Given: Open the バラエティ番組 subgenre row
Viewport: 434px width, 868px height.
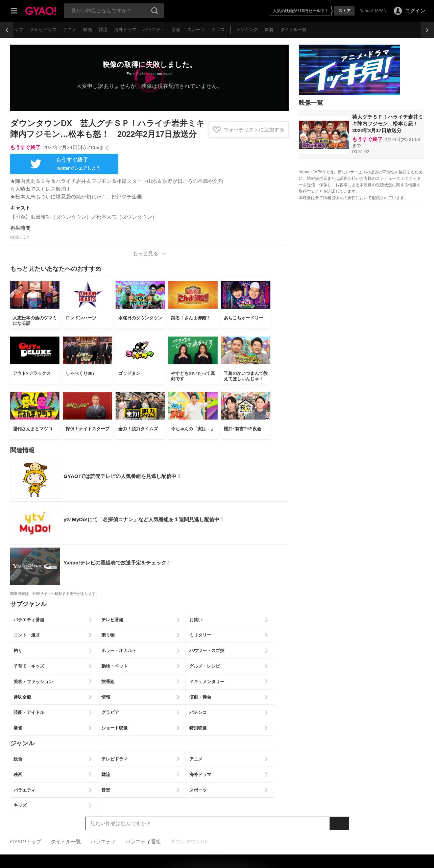Looking at the screenshot, I should coord(54,620).
